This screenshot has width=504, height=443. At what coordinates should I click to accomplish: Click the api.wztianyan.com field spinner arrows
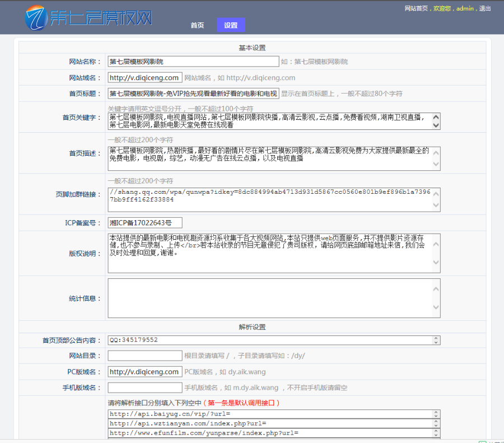pyautogui.click(x=436, y=424)
